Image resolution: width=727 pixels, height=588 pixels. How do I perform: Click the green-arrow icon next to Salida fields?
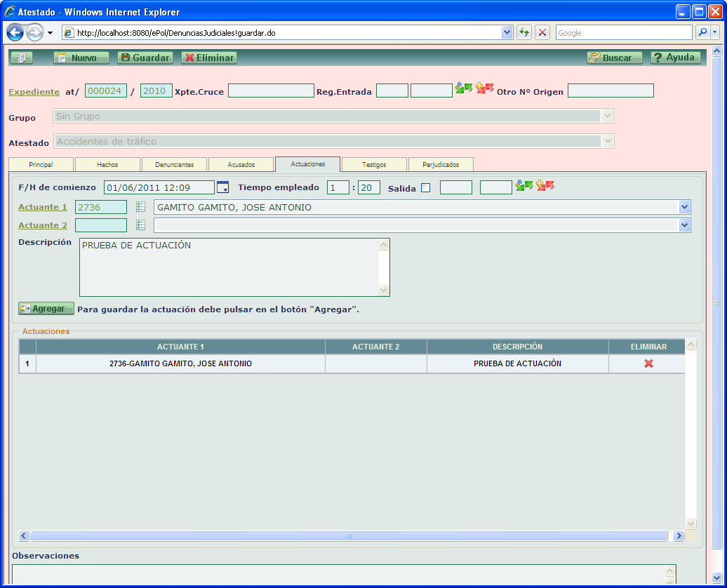click(x=524, y=185)
